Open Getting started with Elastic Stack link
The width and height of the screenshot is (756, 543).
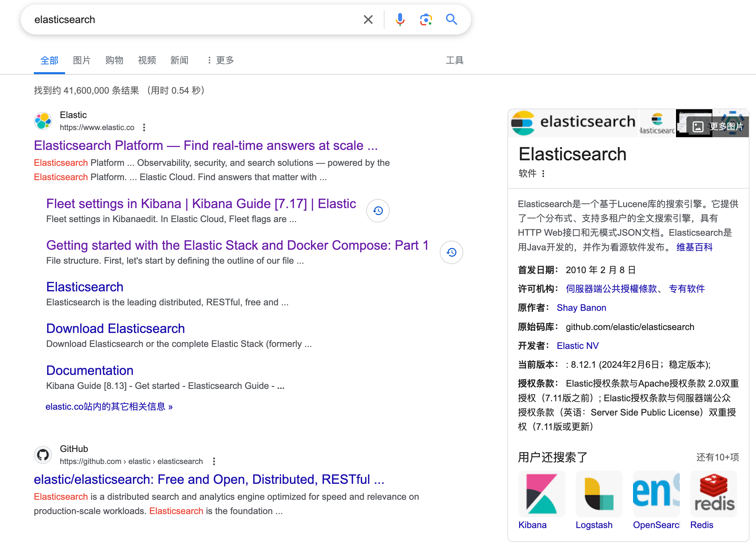237,245
